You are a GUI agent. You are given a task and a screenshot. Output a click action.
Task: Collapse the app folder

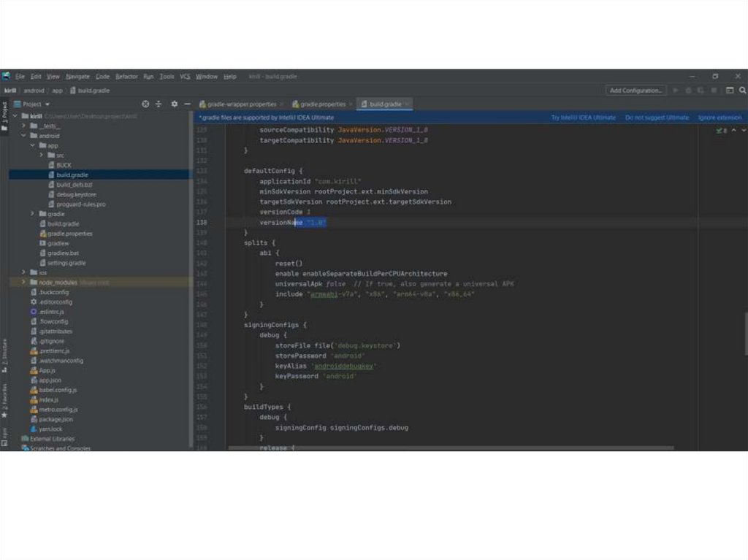32,145
